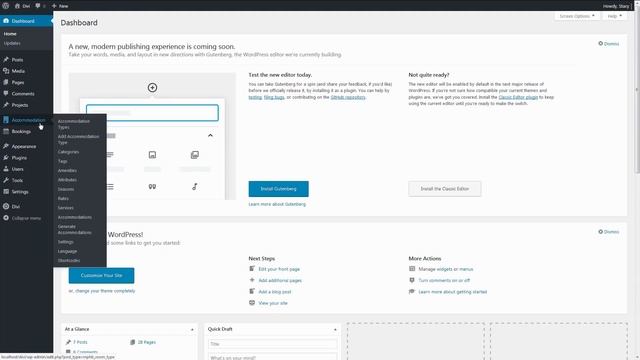
Task: Click Edit your front page link
Action: point(279,269)
